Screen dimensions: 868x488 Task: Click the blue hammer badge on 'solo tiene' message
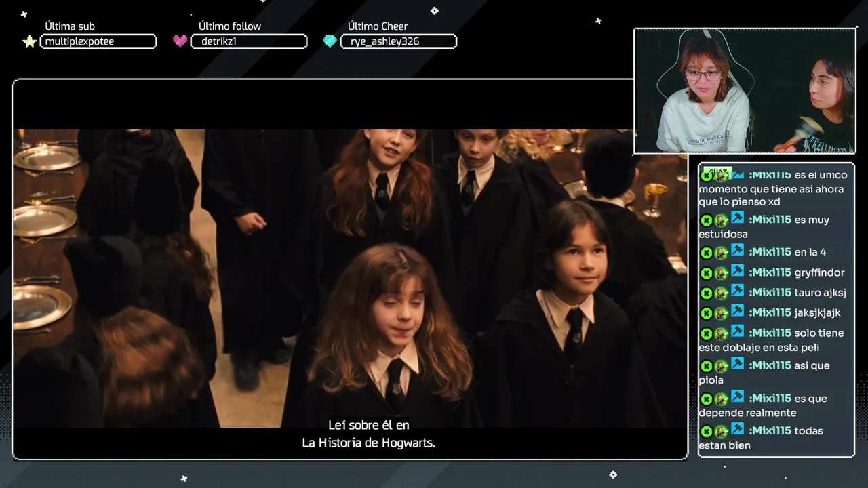[738, 331]
